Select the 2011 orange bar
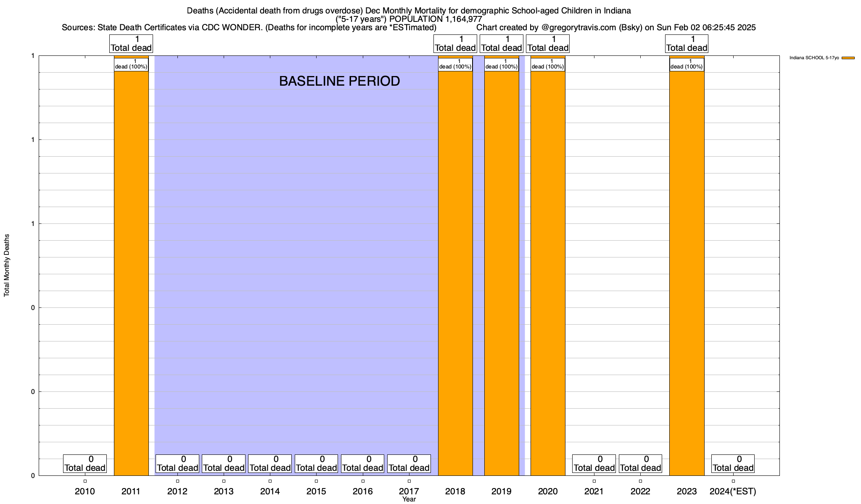861x504 pixels. pos(131,265)
